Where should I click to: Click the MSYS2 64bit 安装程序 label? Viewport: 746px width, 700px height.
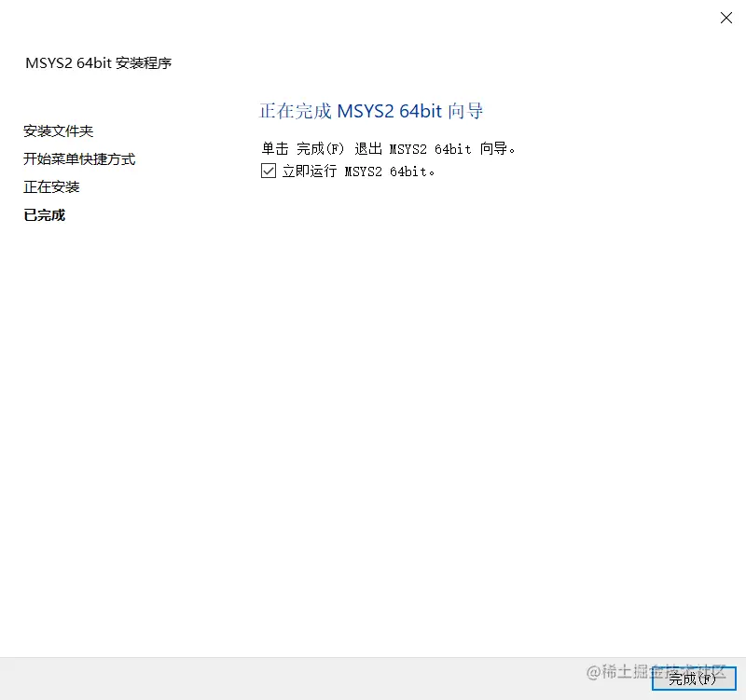[99, 62]
